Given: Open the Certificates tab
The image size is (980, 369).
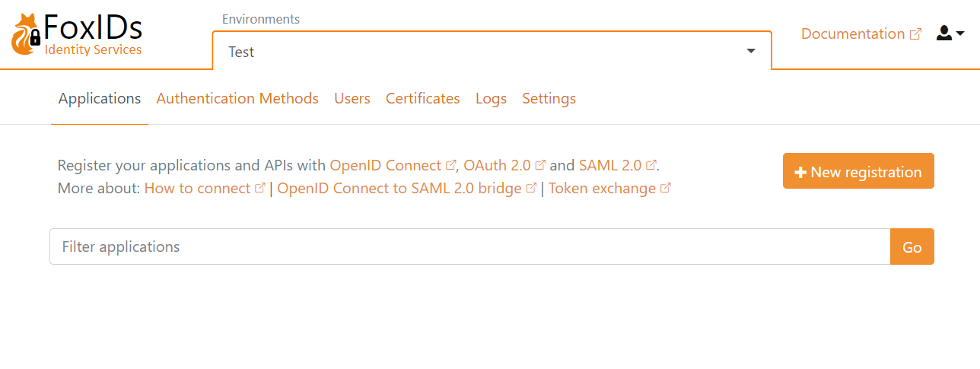Looking at the screenshot, I should 422,98.
